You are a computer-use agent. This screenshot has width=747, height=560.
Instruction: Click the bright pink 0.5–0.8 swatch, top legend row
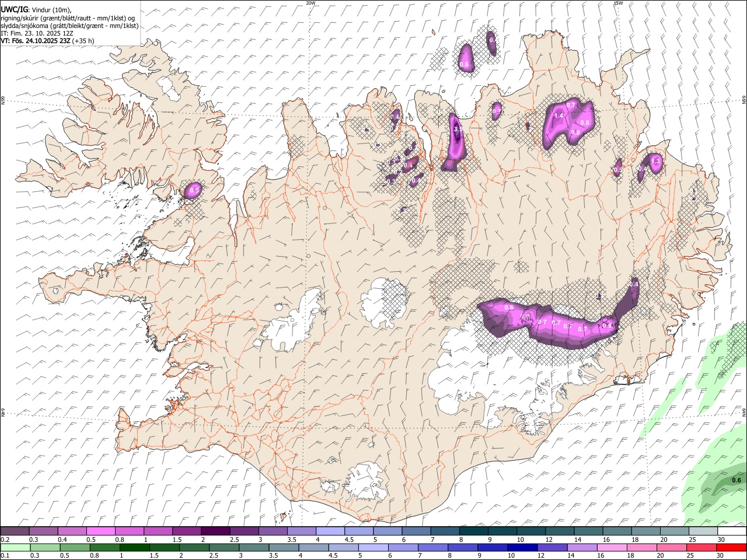tap(101, 531)
